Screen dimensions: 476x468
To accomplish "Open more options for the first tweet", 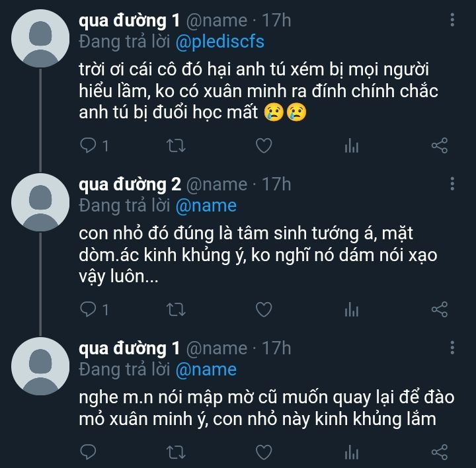I will [x=453, y=20].
